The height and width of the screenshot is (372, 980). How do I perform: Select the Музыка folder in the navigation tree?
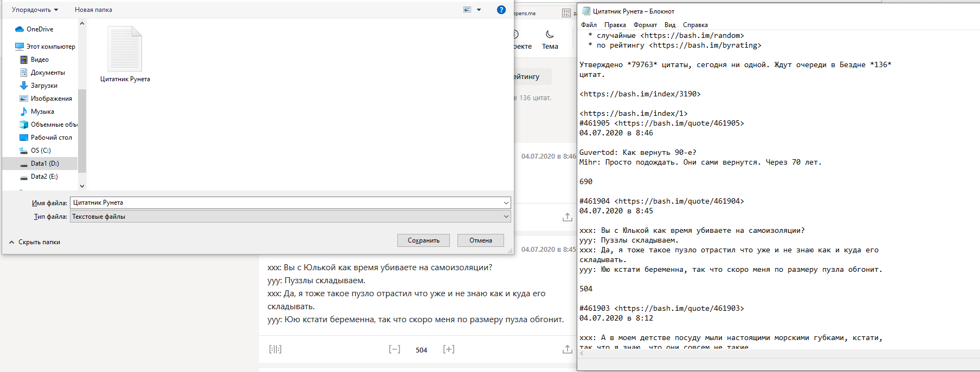click(x=42, y=112)
